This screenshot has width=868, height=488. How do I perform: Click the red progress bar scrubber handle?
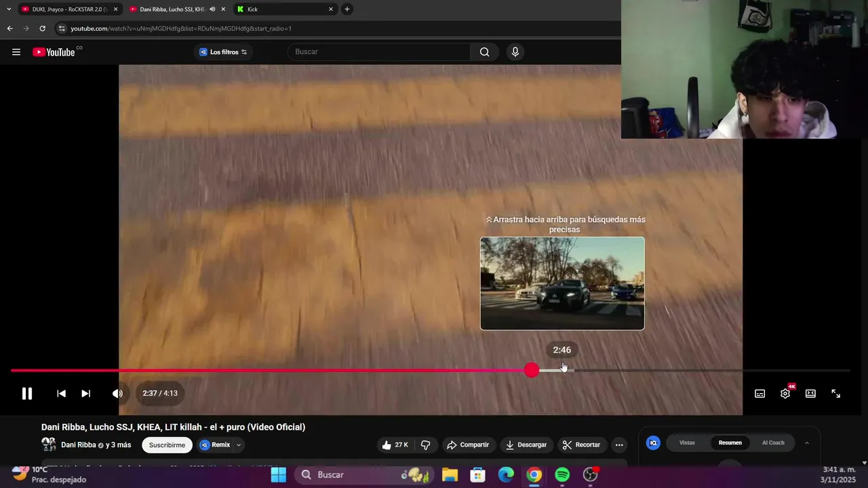(x=532, y=370)
